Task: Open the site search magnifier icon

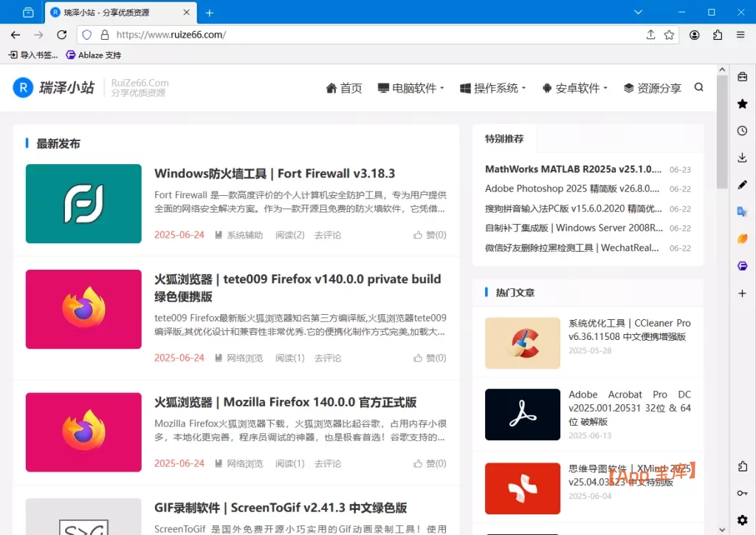Action: [698, 87]
